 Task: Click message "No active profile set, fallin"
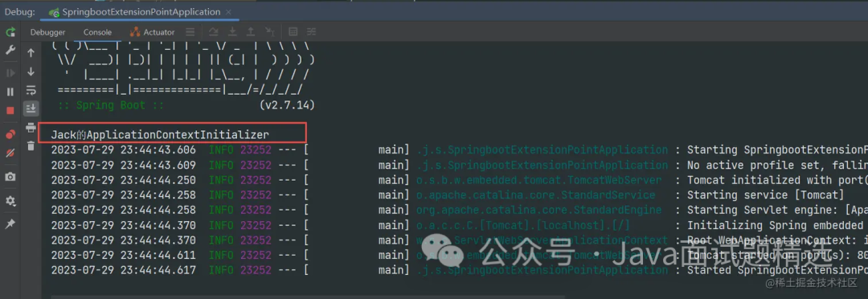tap(777, 165)
